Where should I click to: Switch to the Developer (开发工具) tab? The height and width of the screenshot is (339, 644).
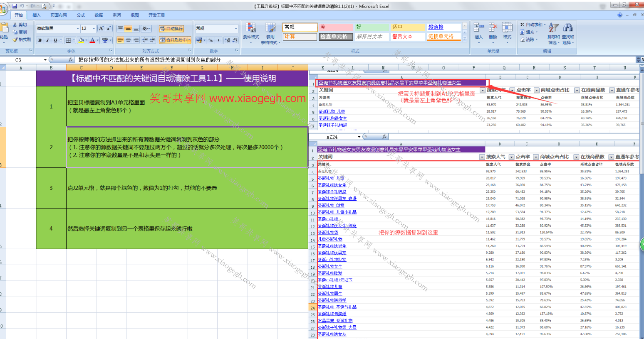pyautogui.click(x=156, y=15)
